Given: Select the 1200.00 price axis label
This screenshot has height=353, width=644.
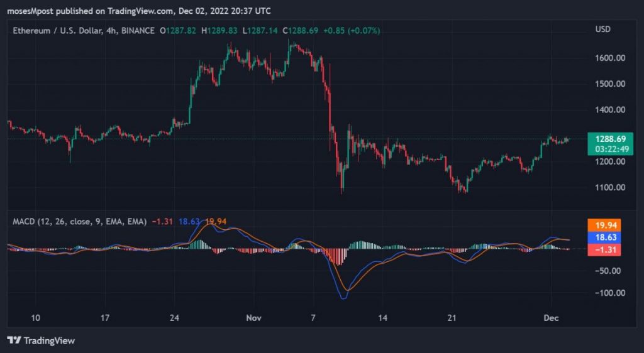Looking at the screenshot, I should (x=610, y=161).
